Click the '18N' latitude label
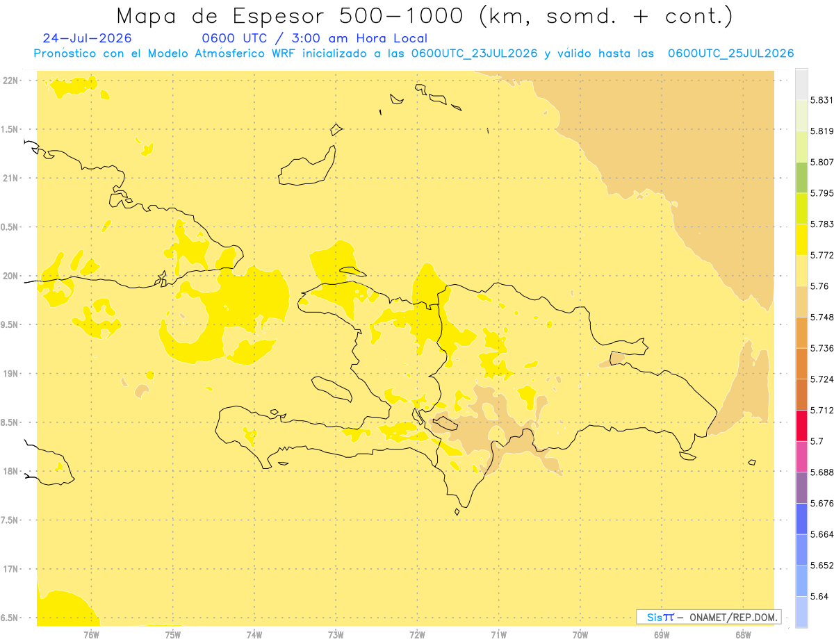834x644 pixels. click(12, 471)
